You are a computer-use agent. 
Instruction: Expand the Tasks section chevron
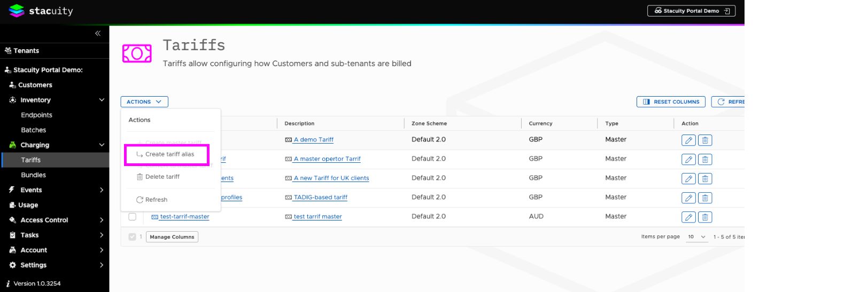tap(102, 235)
